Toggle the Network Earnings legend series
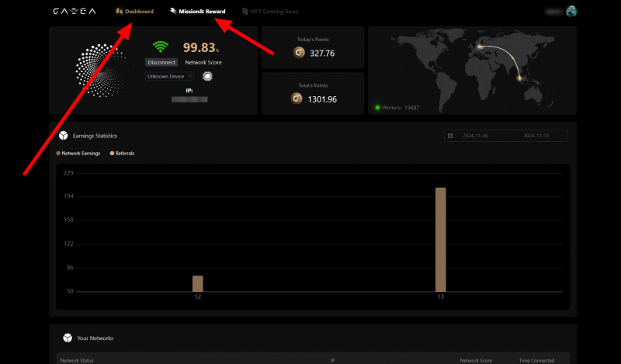 pos(78,154)
